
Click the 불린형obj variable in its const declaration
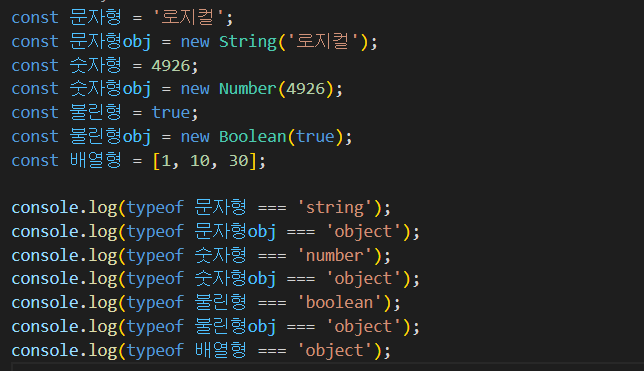pyautogui.click(x=110, y=136)
